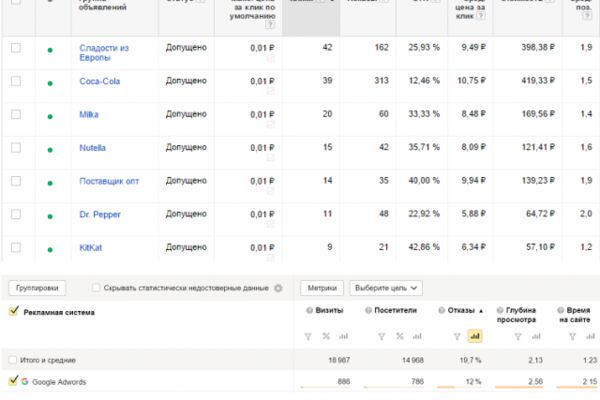Select radio circle beside Глубина просмотра metric

coord(500,310)
